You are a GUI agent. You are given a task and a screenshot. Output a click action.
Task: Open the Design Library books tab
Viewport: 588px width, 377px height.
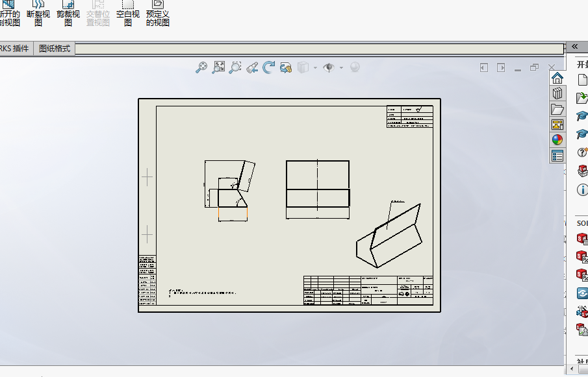[557, 93]
